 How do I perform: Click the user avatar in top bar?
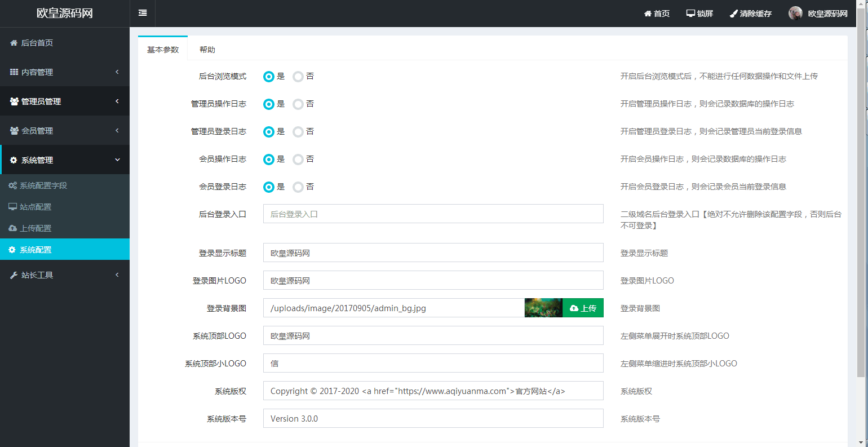pyautogui.click(x=795, y=14)
